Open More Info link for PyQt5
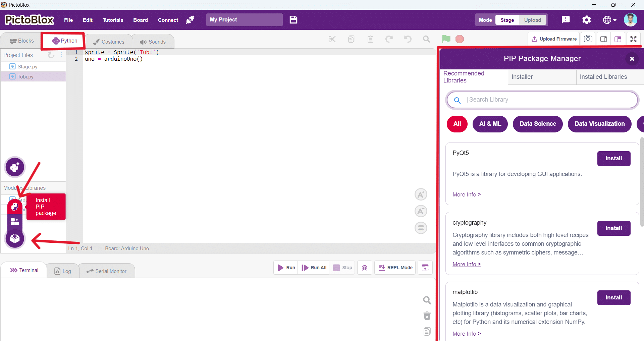 466,194
